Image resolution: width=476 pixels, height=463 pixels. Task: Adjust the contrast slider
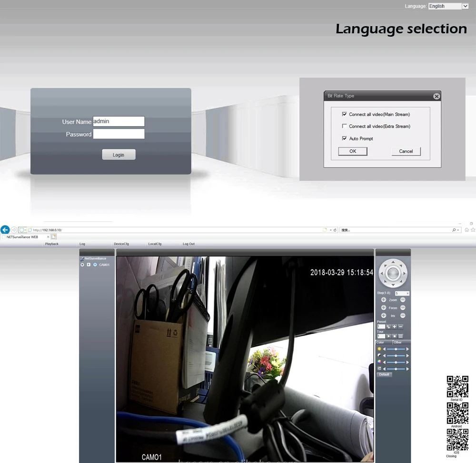pos(396,355)
